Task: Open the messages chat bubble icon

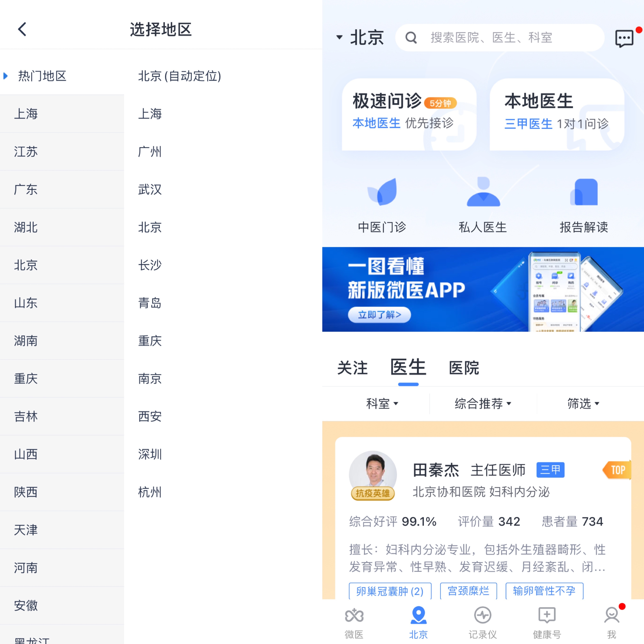Action: point(624,38)
